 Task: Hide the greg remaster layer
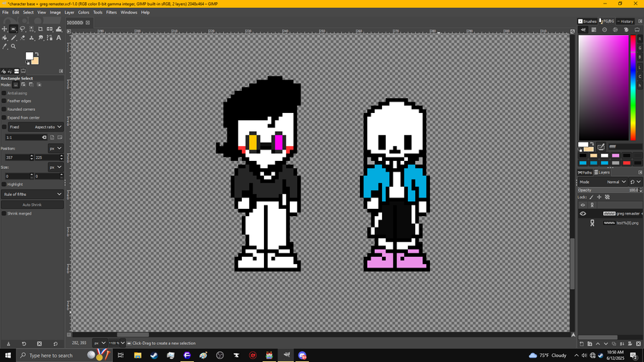click(x=582, y=213)
